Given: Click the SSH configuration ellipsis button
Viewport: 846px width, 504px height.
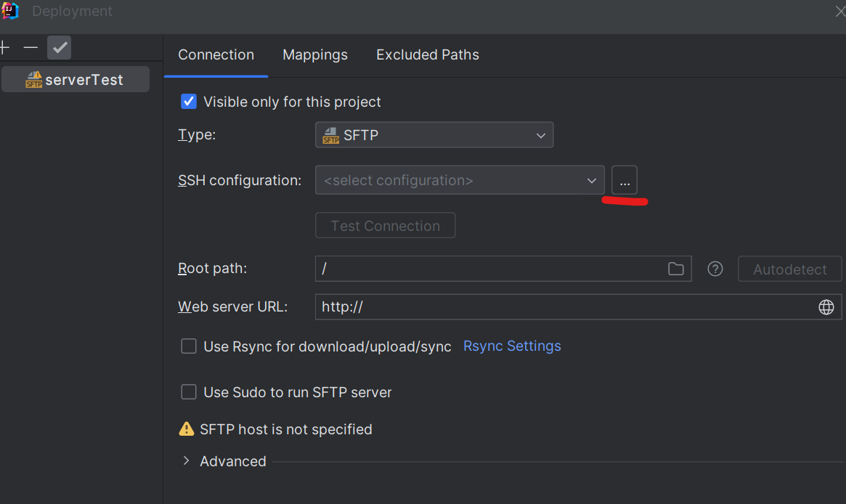Looking at the screenshot, I should 625,180.
